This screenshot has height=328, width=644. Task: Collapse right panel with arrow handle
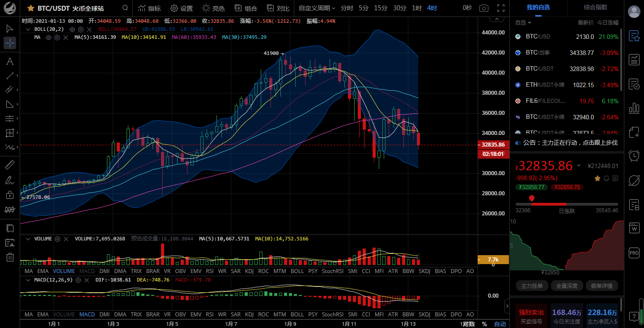(507, 306)
